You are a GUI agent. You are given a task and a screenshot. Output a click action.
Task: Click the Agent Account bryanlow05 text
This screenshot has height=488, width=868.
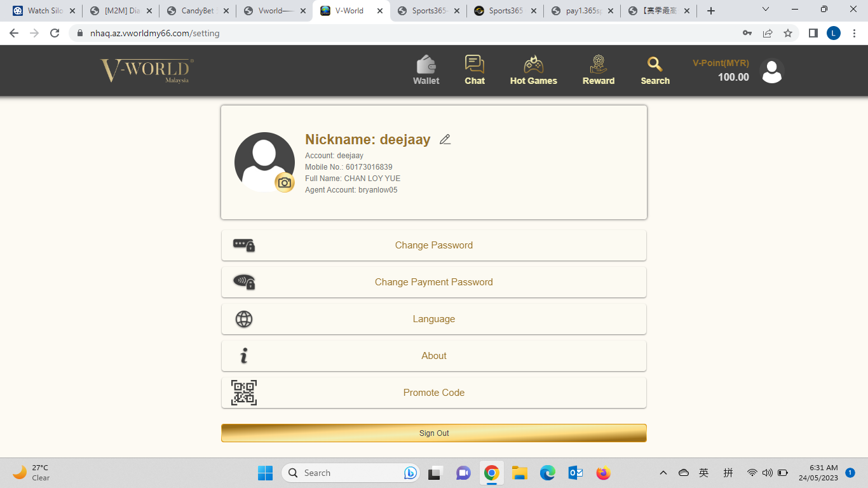tap(351, 190)
